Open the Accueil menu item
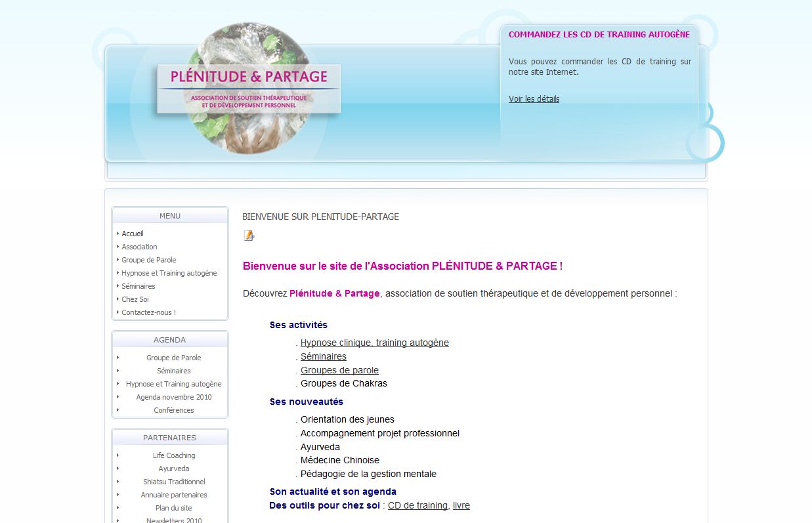This screenshot has width=812, height=523. [x=133, y=234]
